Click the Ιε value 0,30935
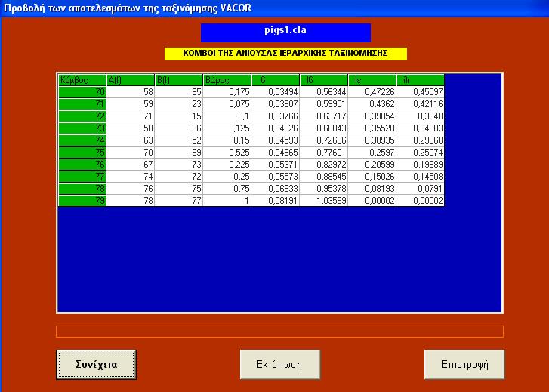 click(372, 140)
